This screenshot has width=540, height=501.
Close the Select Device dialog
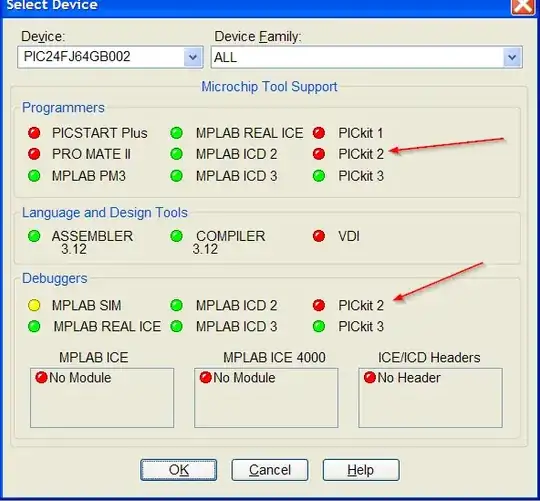coord(523,6)
